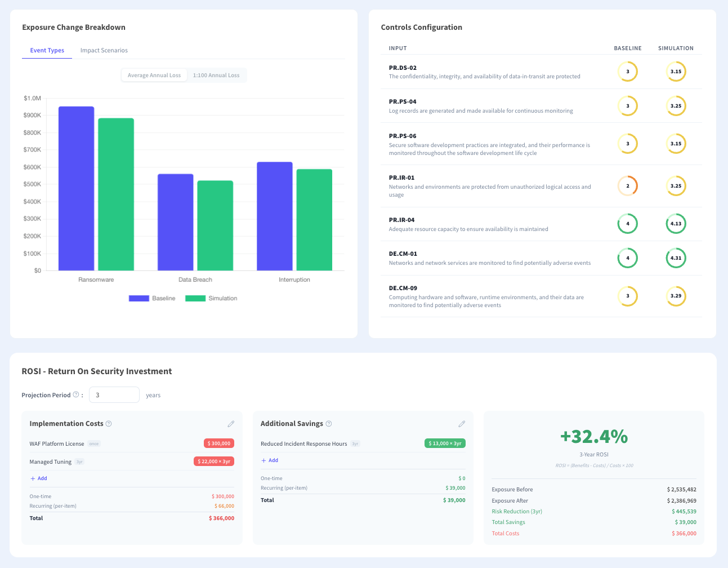Toggle Simulation series in chart legend
Image resolution: width=728 pixels, height=568 pixels.
[211, 298]
